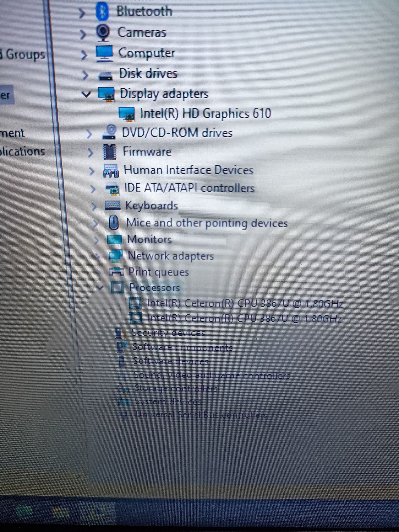Screen dimensions: 399x532
Task: Collapse the Processors node
Action: [99, 287]
